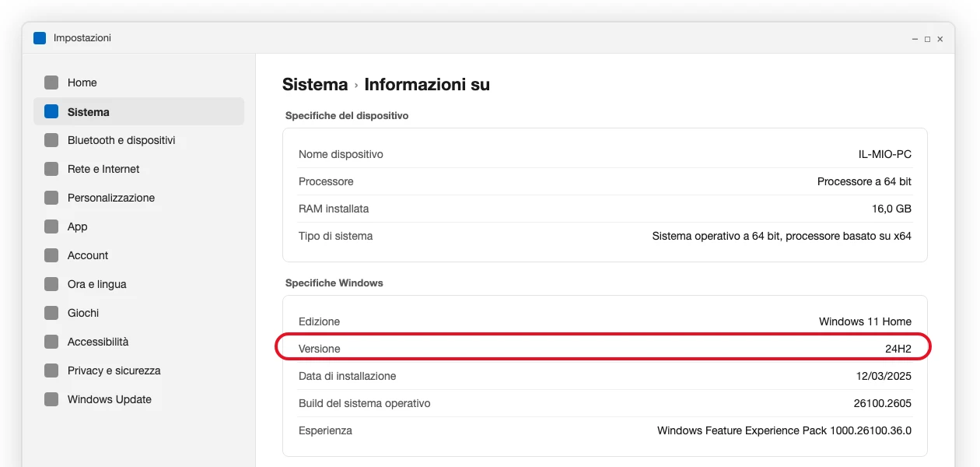Click the breadcrumb chevron separator
This screenshot has width=980, height=467.
(x=356, y=86)
